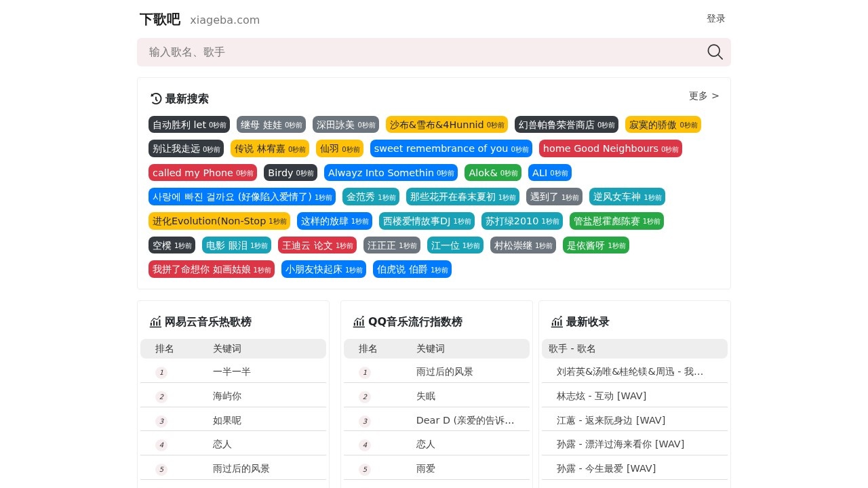Open the ALI& search tag
Viewport: 868px width, 488px height.
click(x=550, y=173)
